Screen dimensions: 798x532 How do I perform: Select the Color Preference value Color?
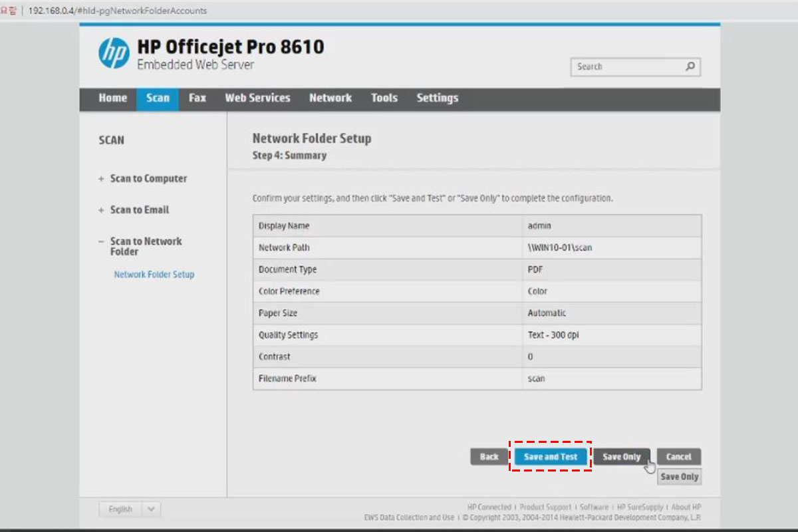pyautogui.click(x=537, y=291)
